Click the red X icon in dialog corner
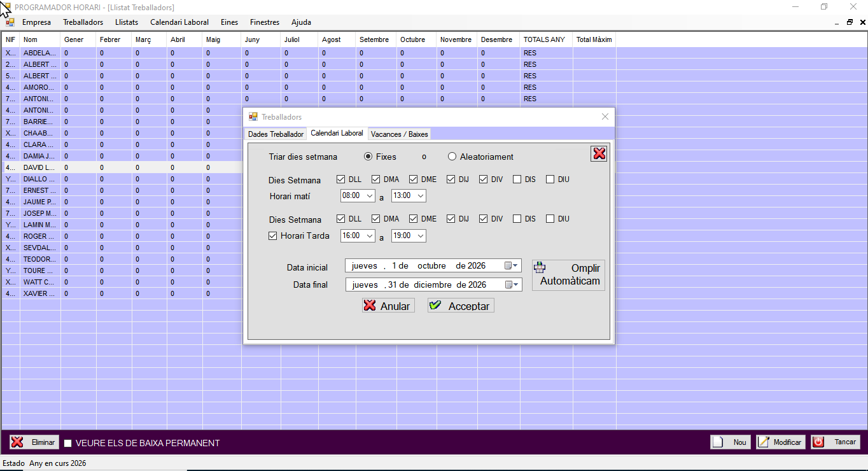 click(x=599, y=153)
